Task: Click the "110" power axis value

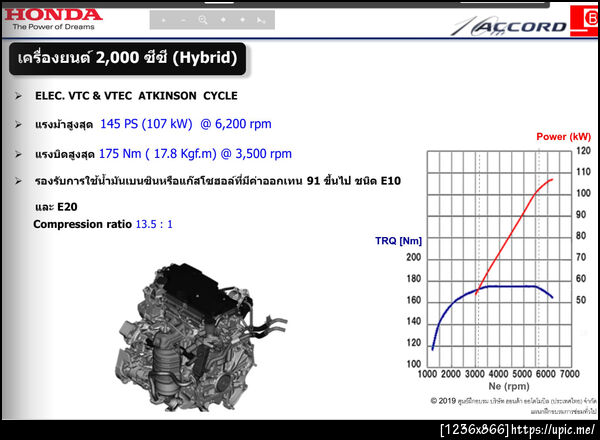Action: [584, 172]
